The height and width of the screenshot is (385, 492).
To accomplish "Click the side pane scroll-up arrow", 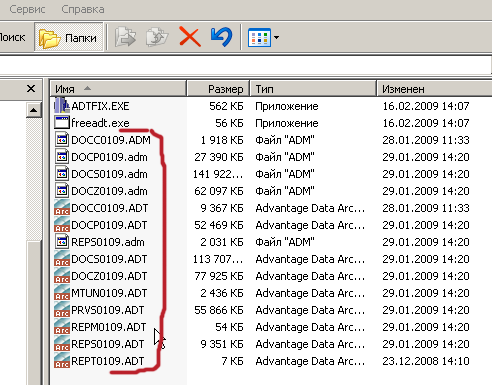I will [x=33, y=110].
